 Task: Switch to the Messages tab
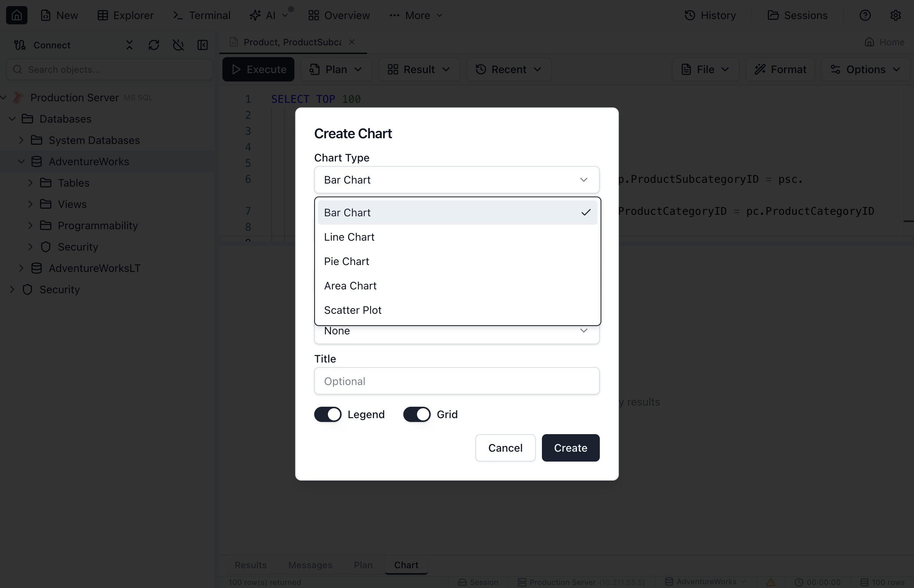310,565
